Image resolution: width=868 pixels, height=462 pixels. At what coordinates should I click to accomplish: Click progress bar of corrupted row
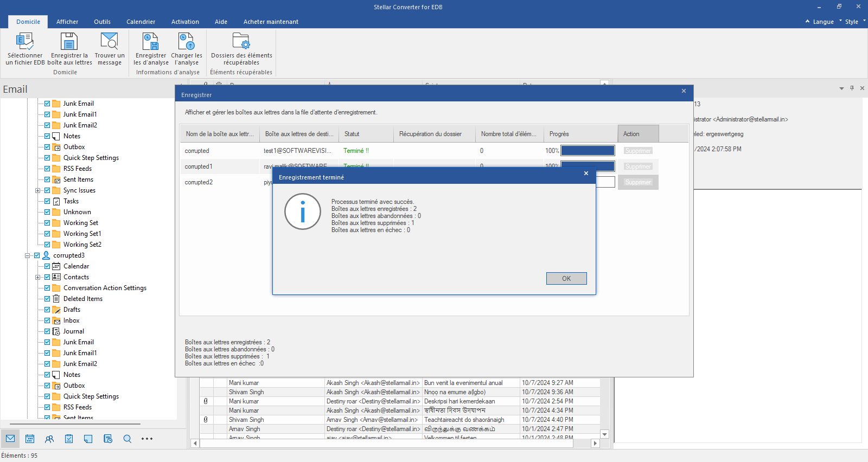coord(588,151)
